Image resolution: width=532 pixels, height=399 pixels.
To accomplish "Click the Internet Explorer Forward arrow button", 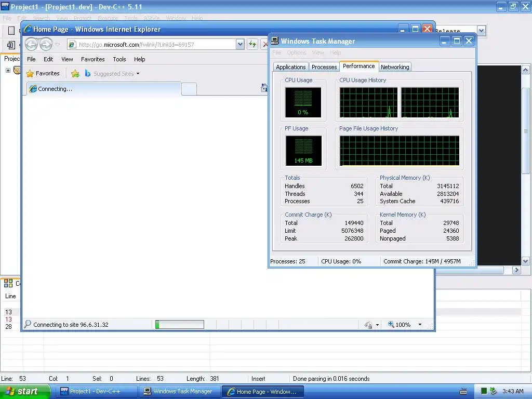I will pyautogui.click(x=46, y=44).
